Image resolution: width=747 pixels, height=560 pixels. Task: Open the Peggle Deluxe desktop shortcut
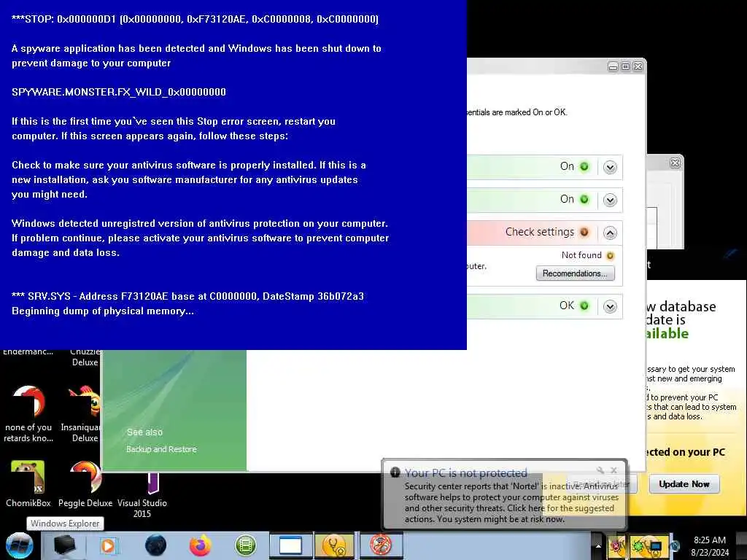pos(85,483)
